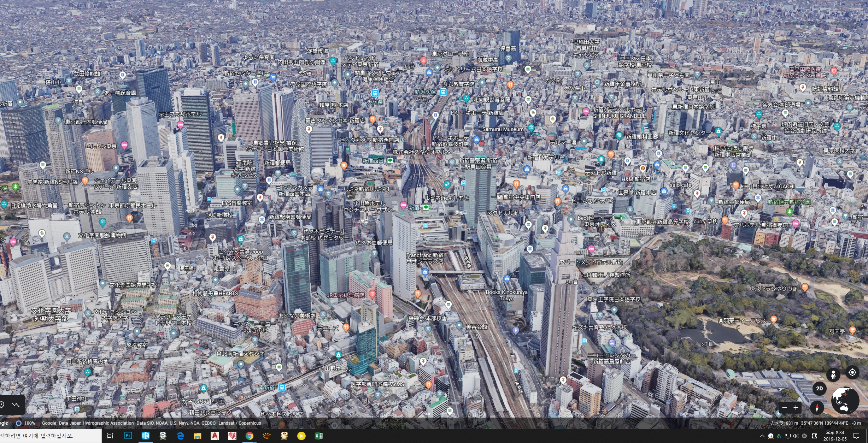Fly to my current location
The image size is (868, 443).
tap(852, 372)
